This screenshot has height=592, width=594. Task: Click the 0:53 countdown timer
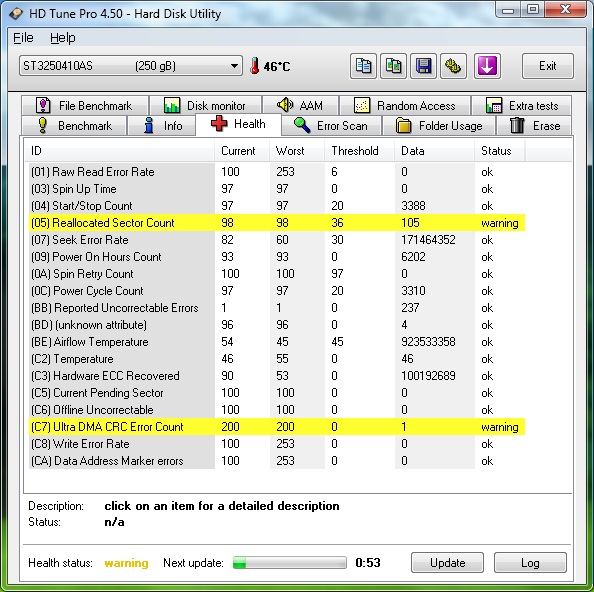(x=368, y=562)
